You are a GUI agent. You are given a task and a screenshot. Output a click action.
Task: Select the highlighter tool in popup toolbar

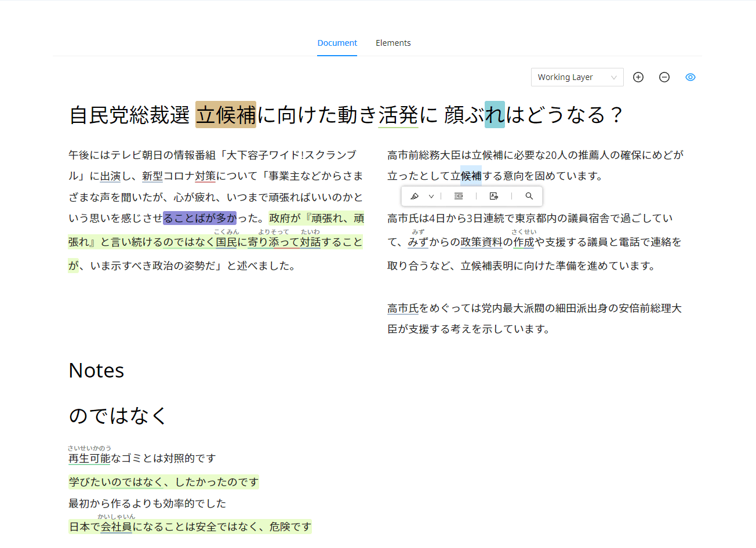pyautogui.click(x=415, y=197)
